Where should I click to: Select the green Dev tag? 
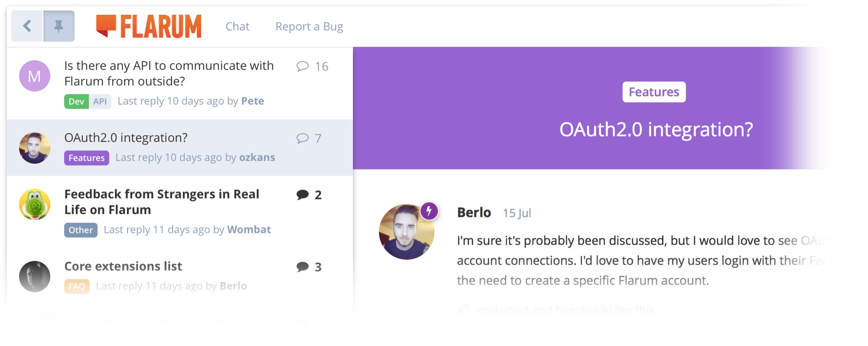76,101
